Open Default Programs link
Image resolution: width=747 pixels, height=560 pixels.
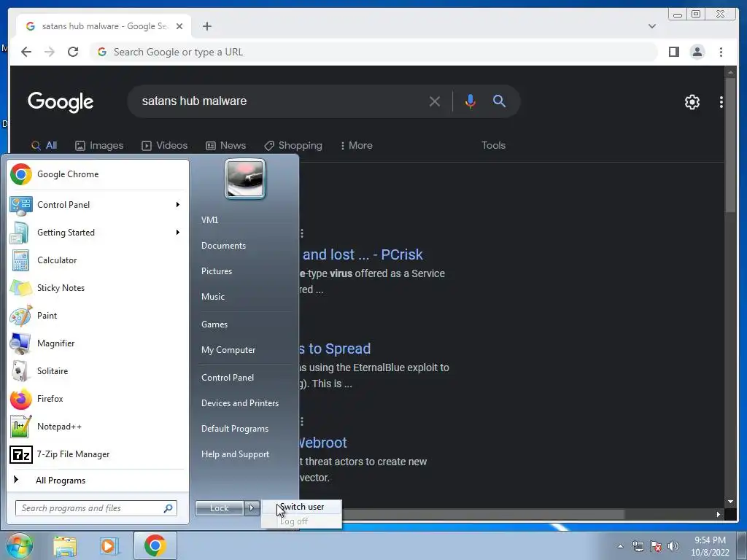pos(234,429)
